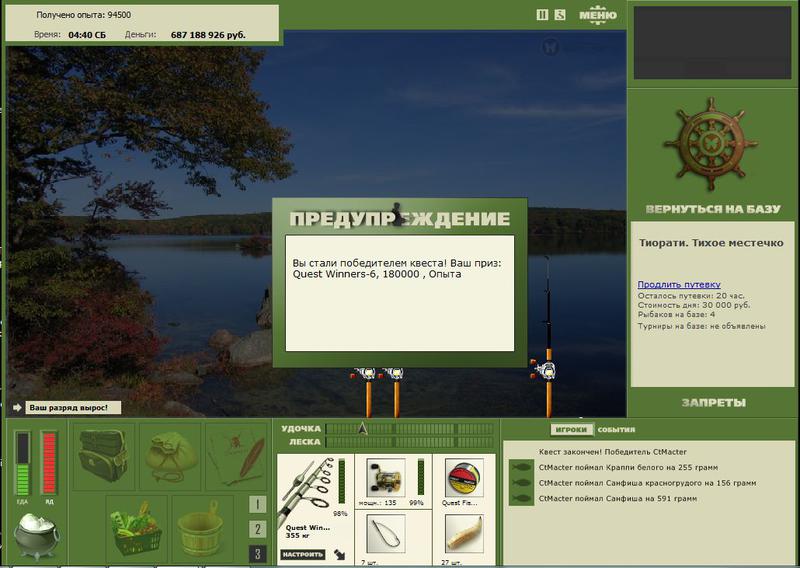The width and height of the screenshot is (800, 568).
Task: Click the Санфиша на 591 грамм entry
Action: point(617,499)
